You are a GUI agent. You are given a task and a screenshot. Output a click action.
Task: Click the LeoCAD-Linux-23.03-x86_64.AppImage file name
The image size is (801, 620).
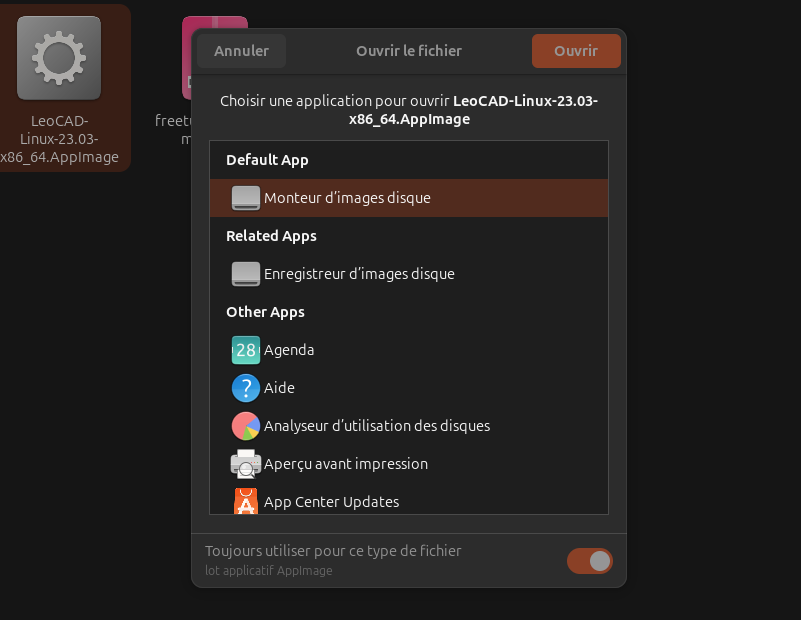click(x=59, y=139)
